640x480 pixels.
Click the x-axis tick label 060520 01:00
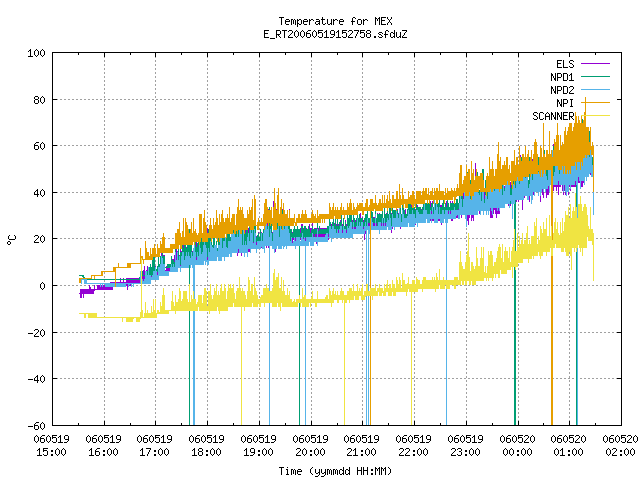click(569, 446)
